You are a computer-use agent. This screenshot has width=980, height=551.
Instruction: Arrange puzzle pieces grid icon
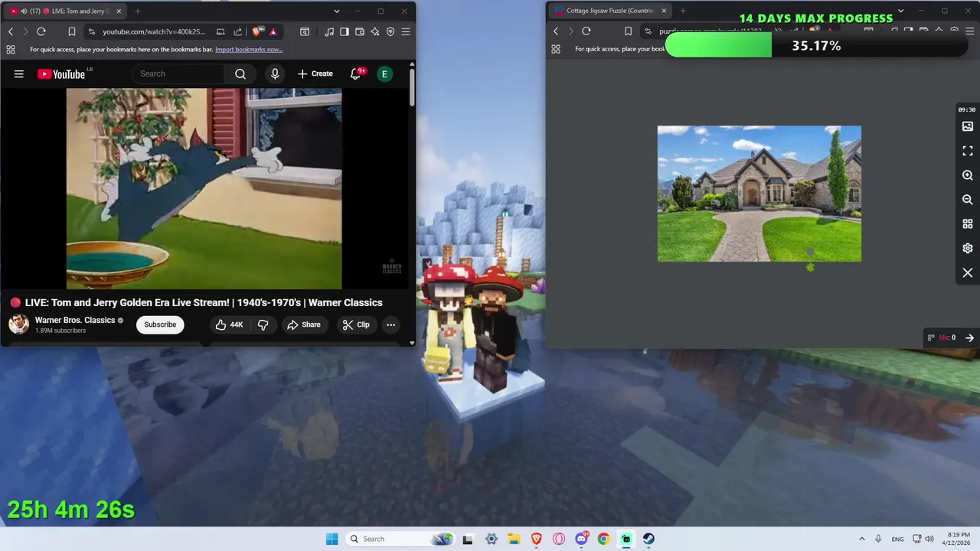click(968, 224)
